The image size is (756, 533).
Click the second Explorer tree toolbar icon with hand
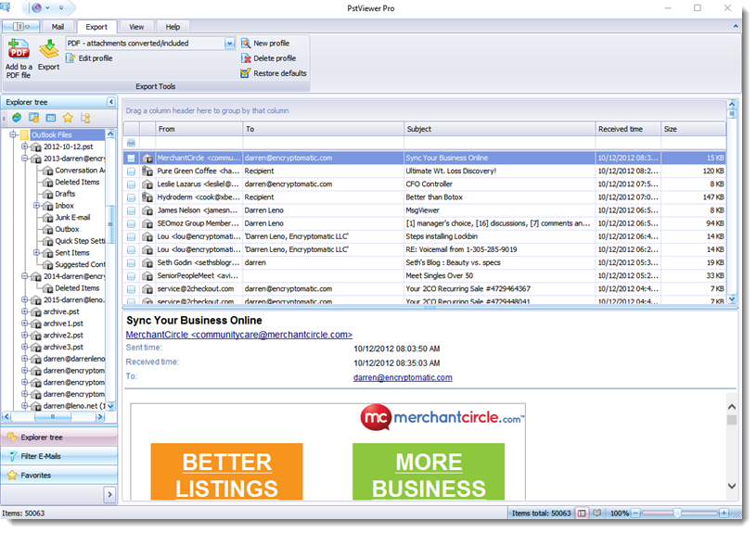pyautogui.click(x=33, y=118)
